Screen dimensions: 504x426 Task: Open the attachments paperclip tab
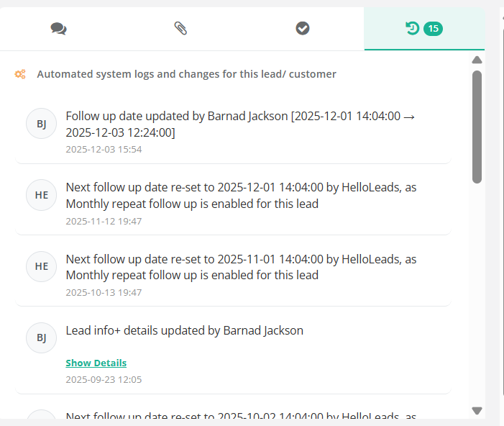pyautogui.click(x=180, y=28)
